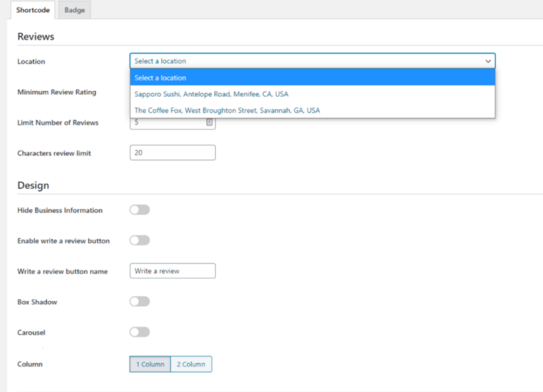Toggle the Box Shadow switch

pyautogui.click(x=139, y=302)
